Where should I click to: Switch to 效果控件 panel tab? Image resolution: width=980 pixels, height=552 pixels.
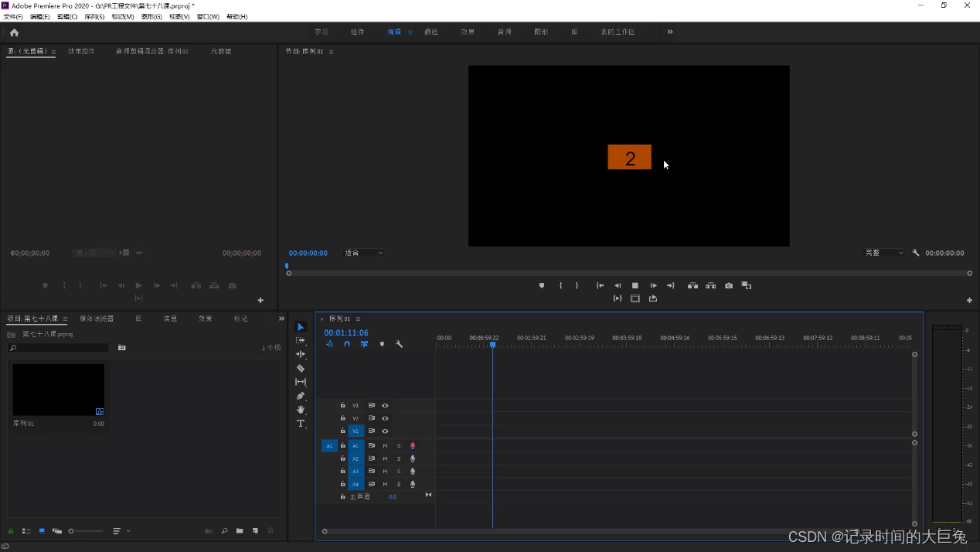[x=81, y=51]
